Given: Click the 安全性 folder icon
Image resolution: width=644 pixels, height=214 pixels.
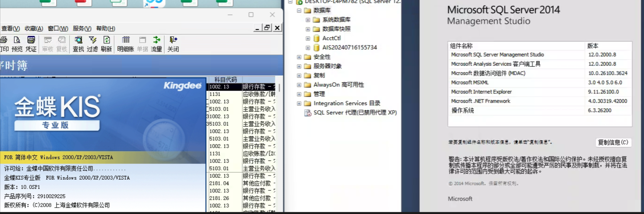Looking at the screenshot, I should [307, 57].
